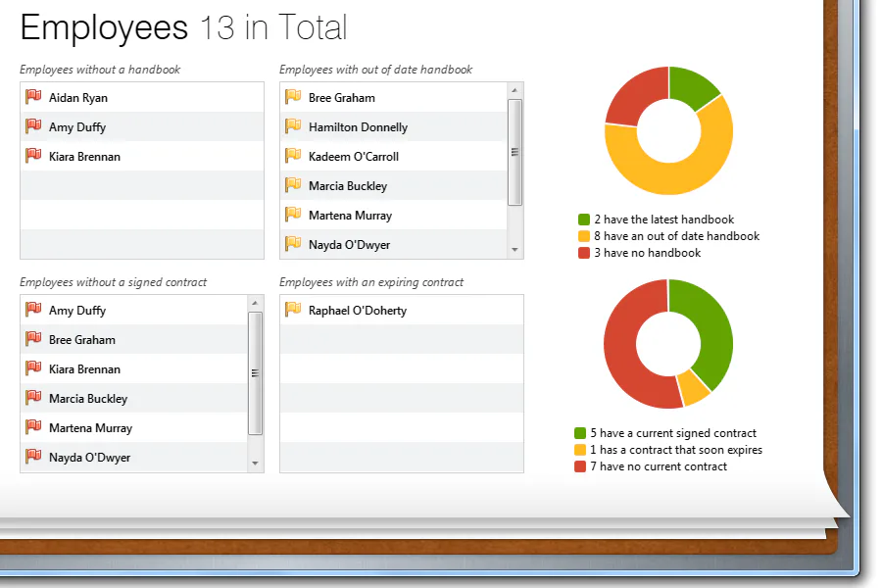The image size is (882, 588).
Task: Click red flag beside Marcia Buckley in contract list
Action: [33, 397]
